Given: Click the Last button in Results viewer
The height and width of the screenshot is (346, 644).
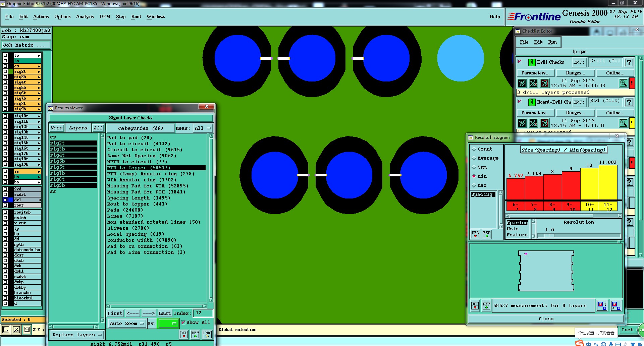Looking at the screenshot, I should 165,313.
